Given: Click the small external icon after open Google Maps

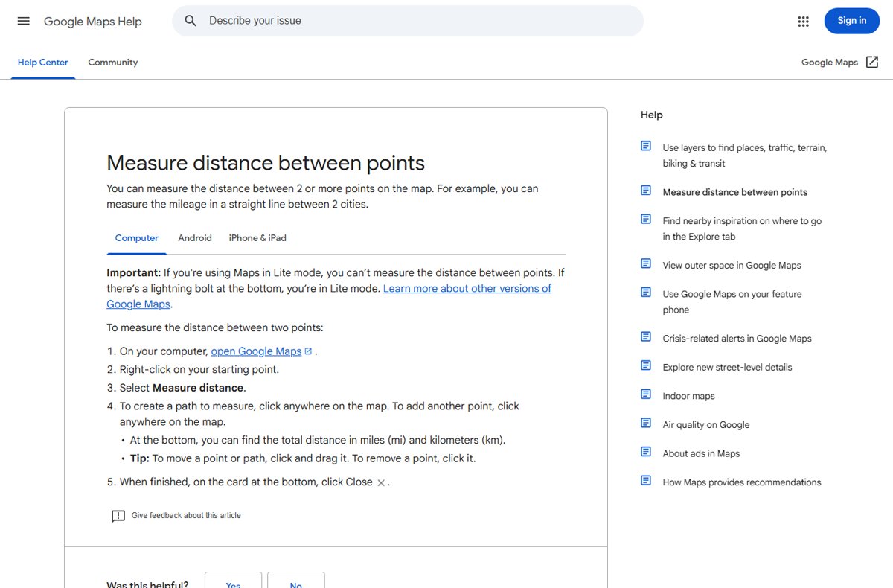Looking at the screenshot, I should click(x=308, y=351).
